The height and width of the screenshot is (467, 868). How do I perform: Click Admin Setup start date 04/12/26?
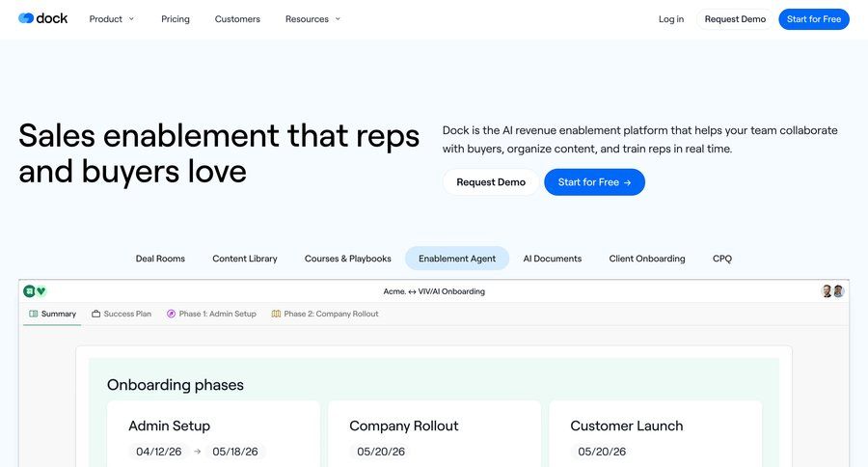click(159, 452)
